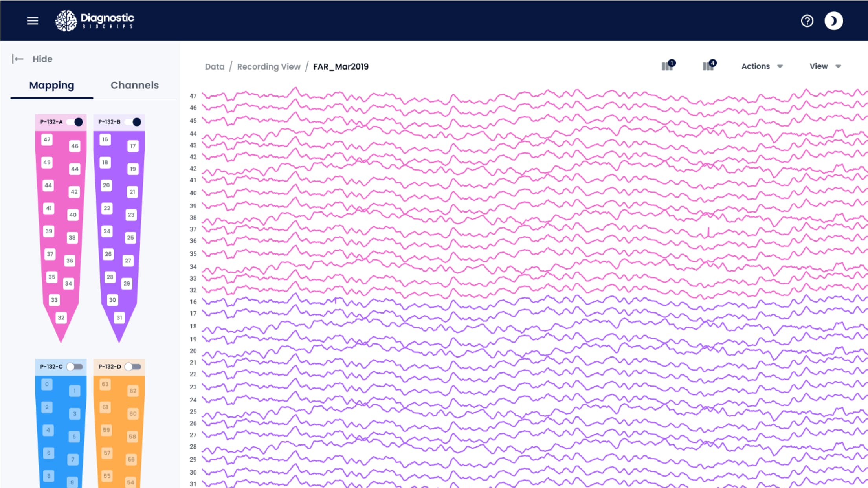Go to the Data breadcrumb link

pos(215,67)
